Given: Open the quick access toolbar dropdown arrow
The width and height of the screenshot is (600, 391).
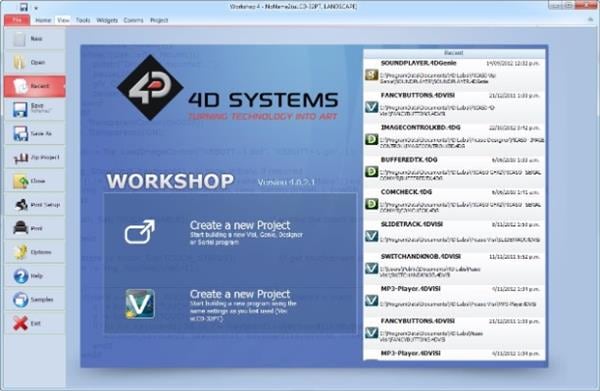Looking at the screenshot, I should 36,8.
